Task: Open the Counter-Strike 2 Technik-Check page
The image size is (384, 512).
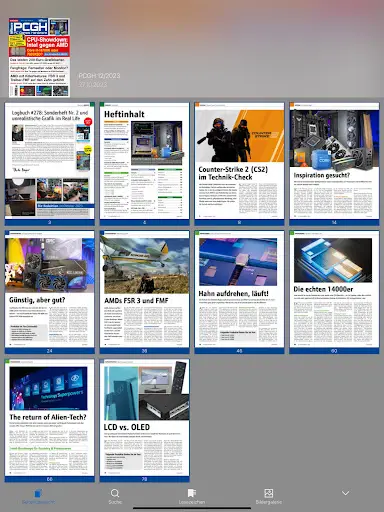Action: (239, 164)
